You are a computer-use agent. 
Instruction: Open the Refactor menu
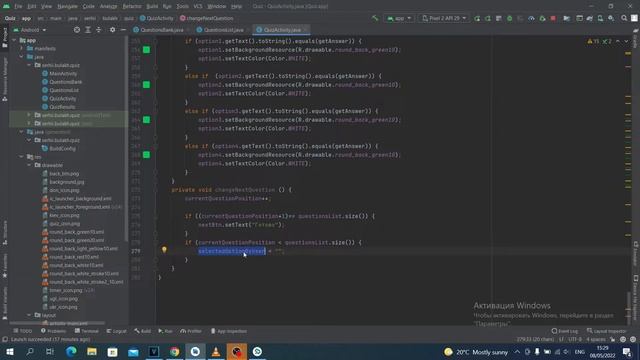(132, 6)
